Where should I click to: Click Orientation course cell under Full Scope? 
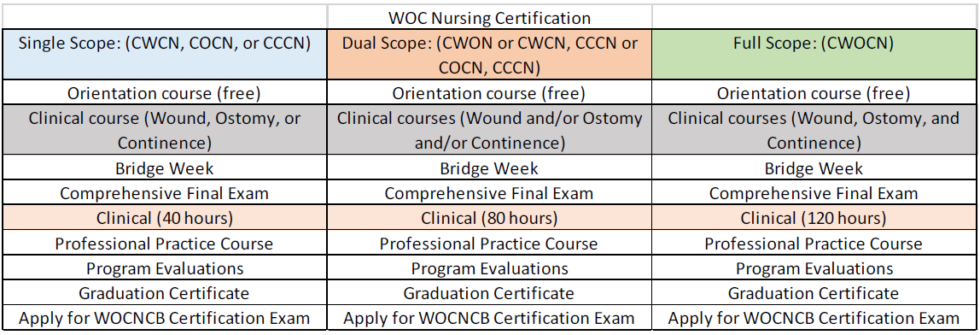pos(815,93)
